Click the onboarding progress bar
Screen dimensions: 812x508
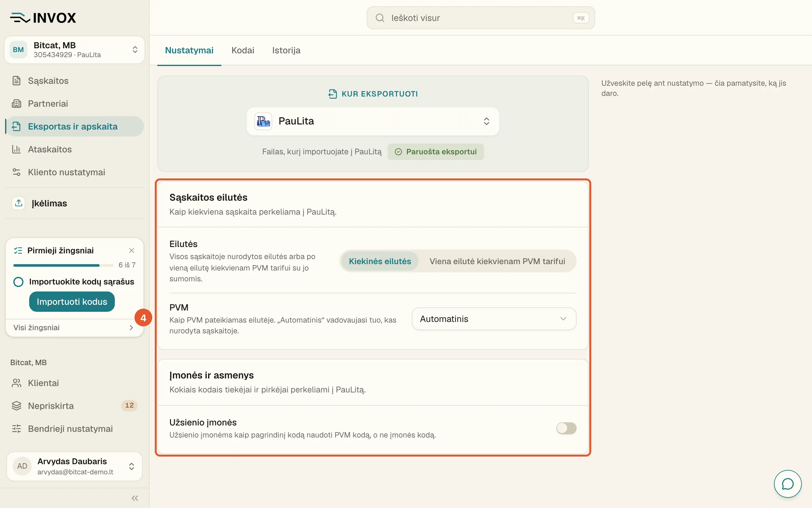click(63, 265)
